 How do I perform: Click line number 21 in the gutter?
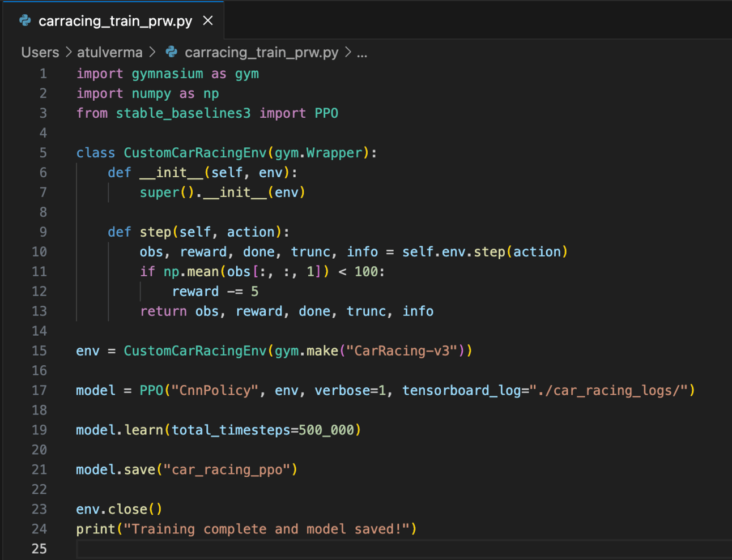click(x=39, y=470)
